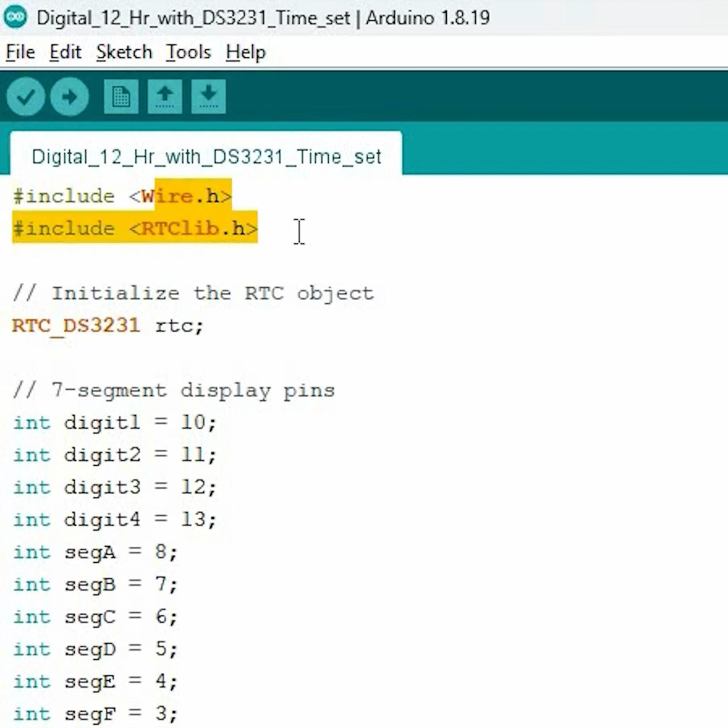This screenshot has height=728, width=728.
Task: Click the Initialize the RTC object comment
Action: [x=193, y=292]
